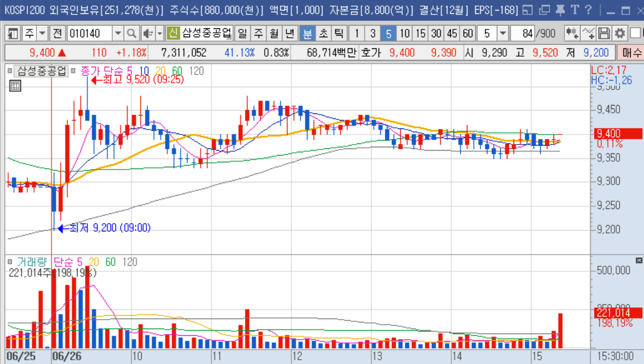Image resolution: width=644 pixels, height=364 pixels.
Task: Edit the candle count field 84
Action: [x=522, y=33]
